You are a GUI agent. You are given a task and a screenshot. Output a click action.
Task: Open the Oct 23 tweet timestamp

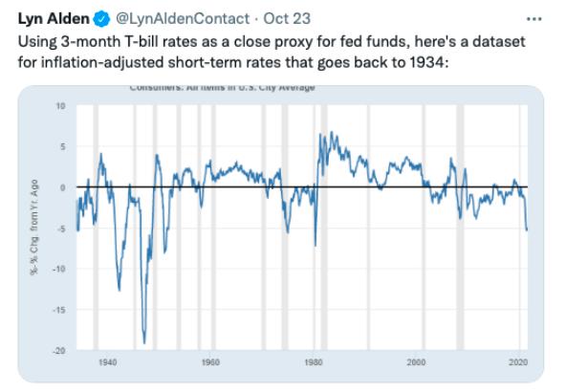coord(287,19)
